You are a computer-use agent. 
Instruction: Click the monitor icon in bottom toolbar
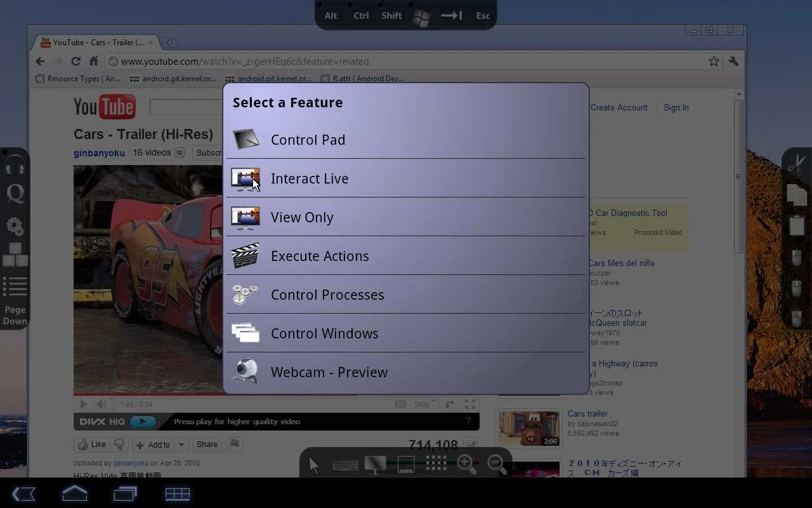click(x=376, y=465)
